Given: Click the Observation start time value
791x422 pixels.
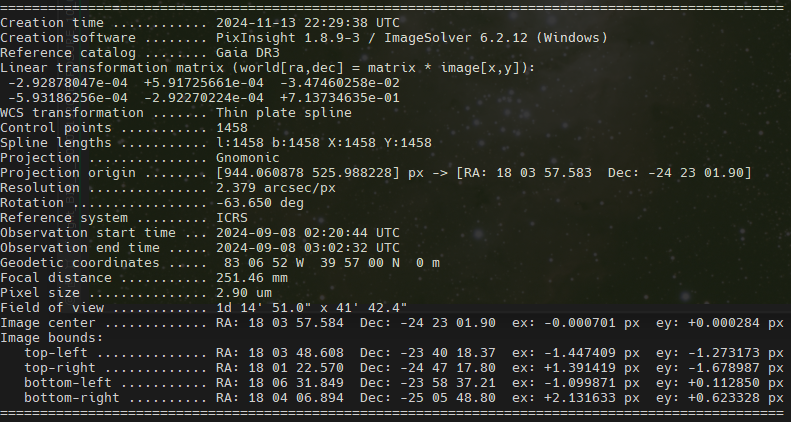Looking at the screenshot, I should pos(308,232).
